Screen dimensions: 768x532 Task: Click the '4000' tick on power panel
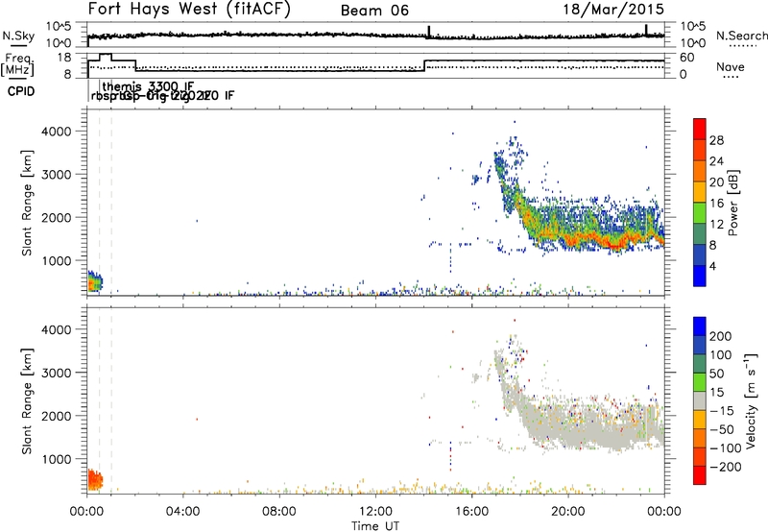coord(57,132)
